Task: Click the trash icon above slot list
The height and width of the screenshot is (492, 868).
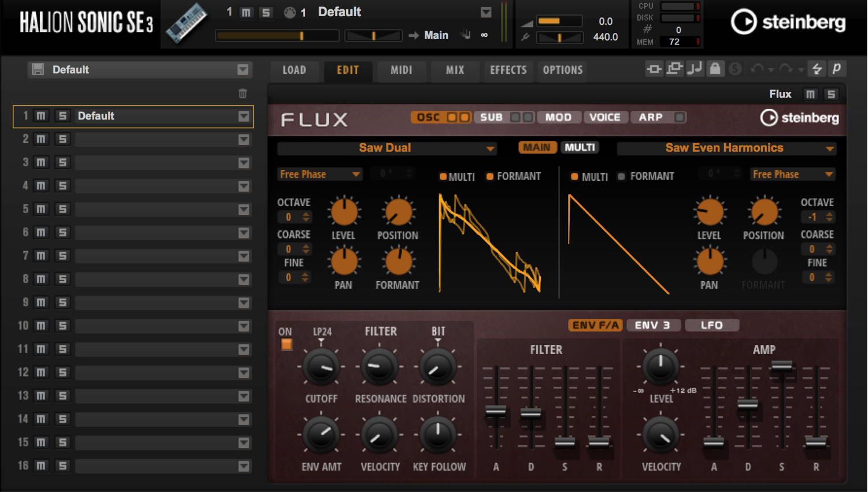Action: coord(243,94)
